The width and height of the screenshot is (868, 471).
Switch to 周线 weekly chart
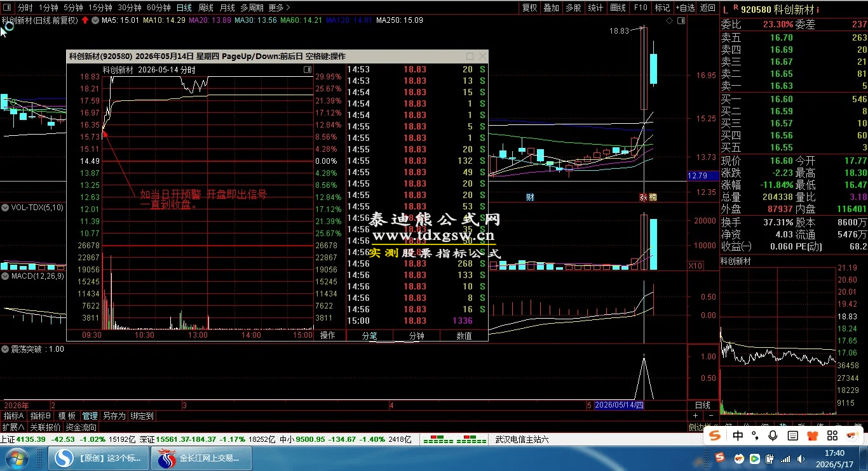[x=205, y=8]
